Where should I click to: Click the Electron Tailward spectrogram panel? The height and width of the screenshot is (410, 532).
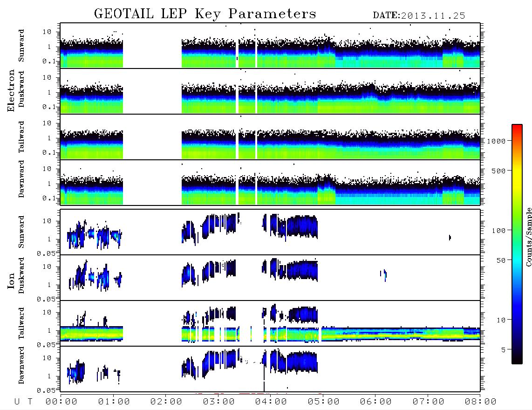point(270,137)
